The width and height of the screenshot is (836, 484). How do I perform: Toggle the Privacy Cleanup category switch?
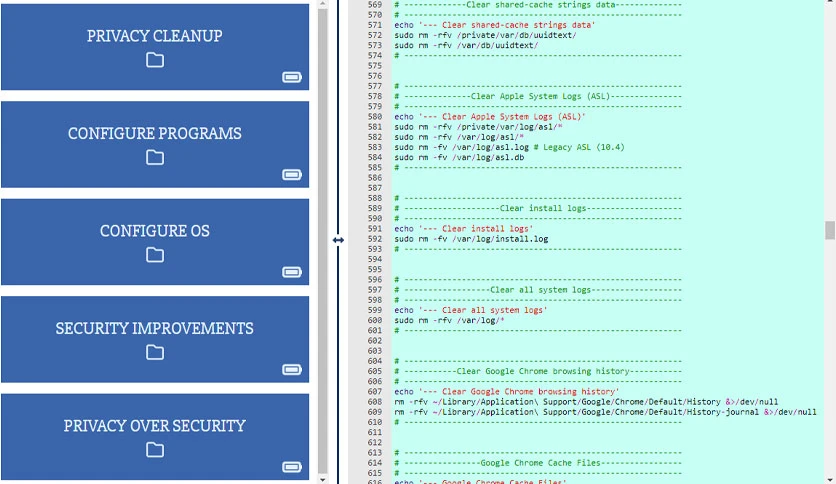[292, 77]
